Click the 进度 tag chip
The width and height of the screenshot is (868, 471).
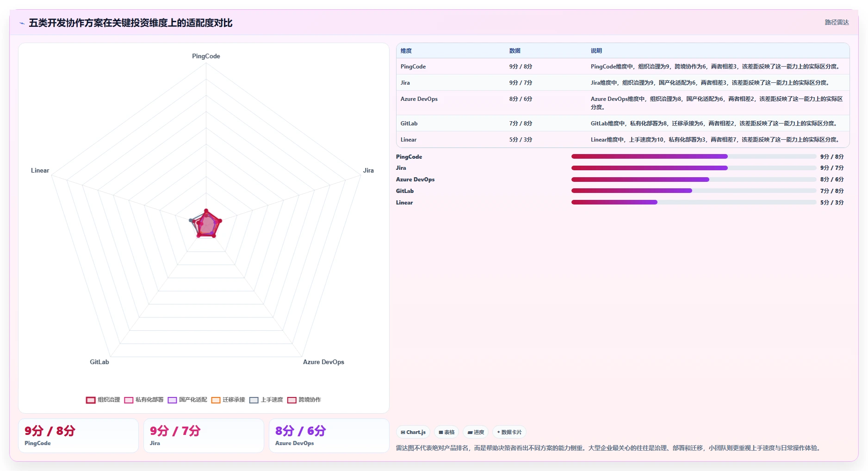tap(476, 432)
